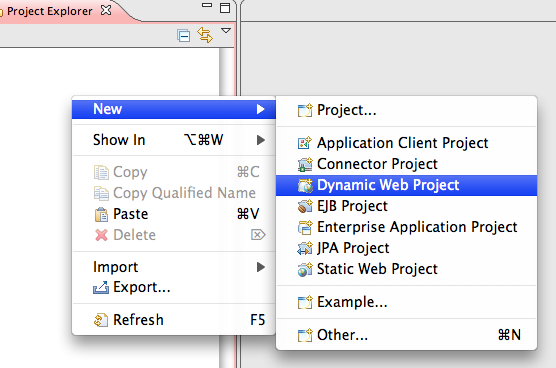556x368 pixels.
Task: Click the Delete key shortcut symbol
Action: coord(258,235)
